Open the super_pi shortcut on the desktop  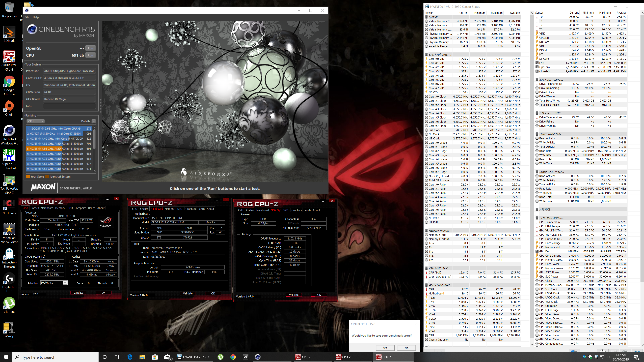9,159
